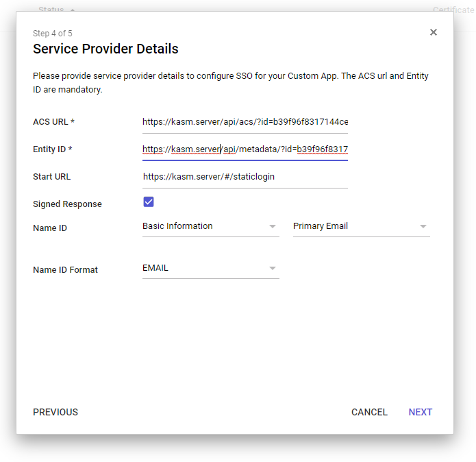Click into the Entity ID field
The height and width of the screenshot is (462, 476).
coord(245,149)
